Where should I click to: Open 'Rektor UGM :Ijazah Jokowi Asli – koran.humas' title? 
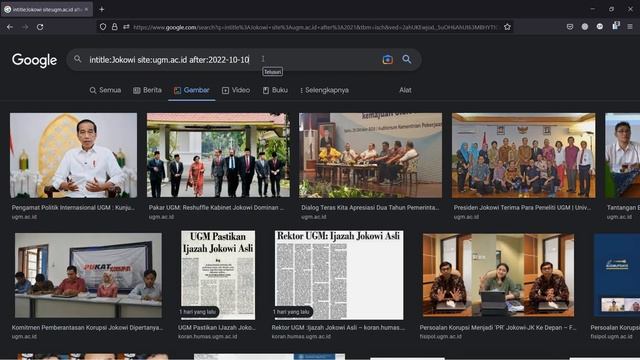coord(338,328)
